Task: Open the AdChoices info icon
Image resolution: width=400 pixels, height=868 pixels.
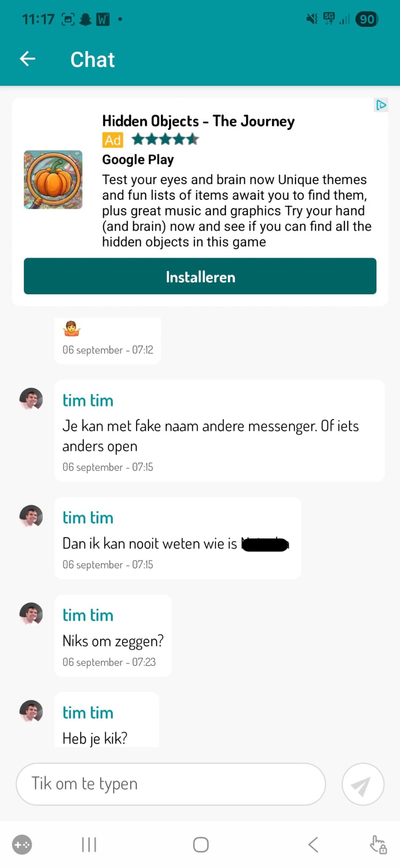Action: (381, 105)
